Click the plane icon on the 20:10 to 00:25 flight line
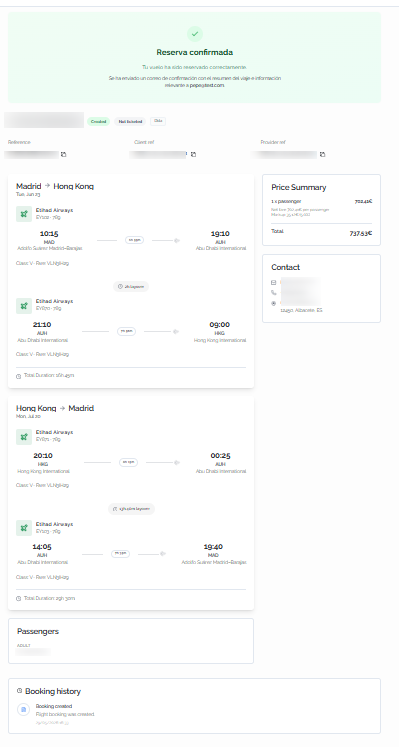This screenshot has width=399, height=747. point(177,463)
